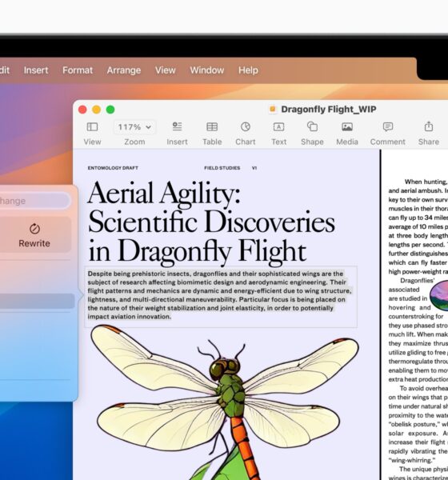This screenshot has width=448, height=480.
Task: Close the Pages window with red button
Action: [x=82, y=110]
